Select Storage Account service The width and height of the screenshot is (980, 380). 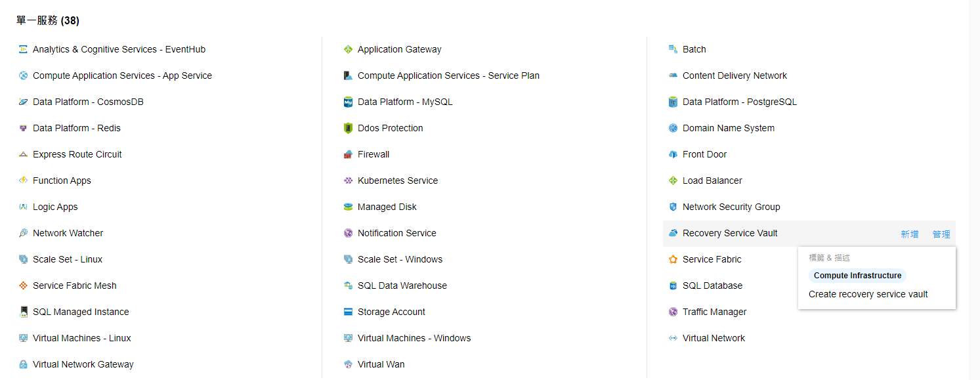(391, 312)
